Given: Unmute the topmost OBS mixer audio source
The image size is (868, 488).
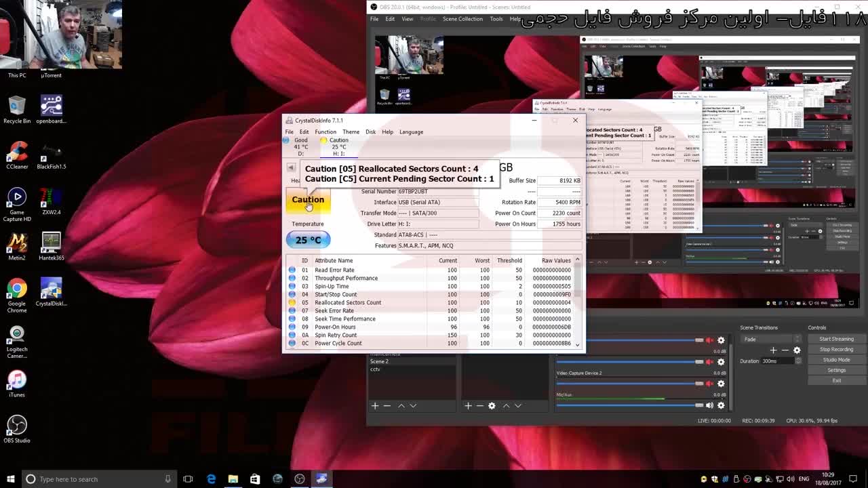Looking at the screenshot, I should pos(709,340).
